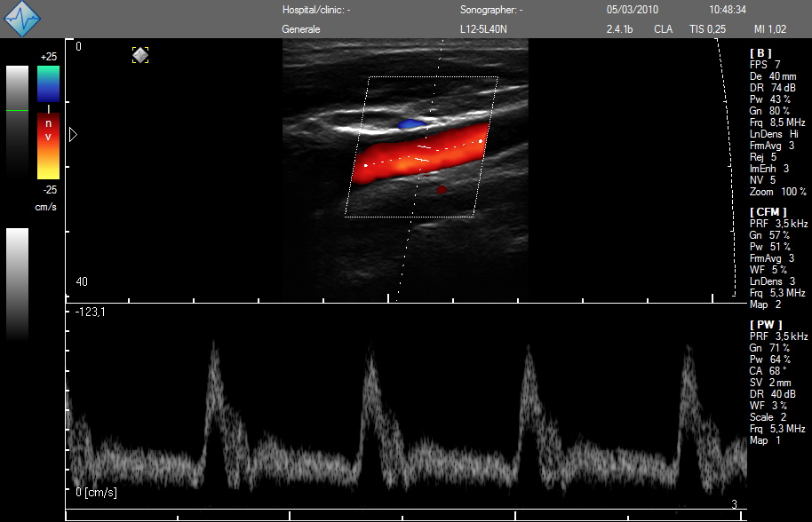
Task: Select the [ CFM ] parameter section header
Action: 768,212
